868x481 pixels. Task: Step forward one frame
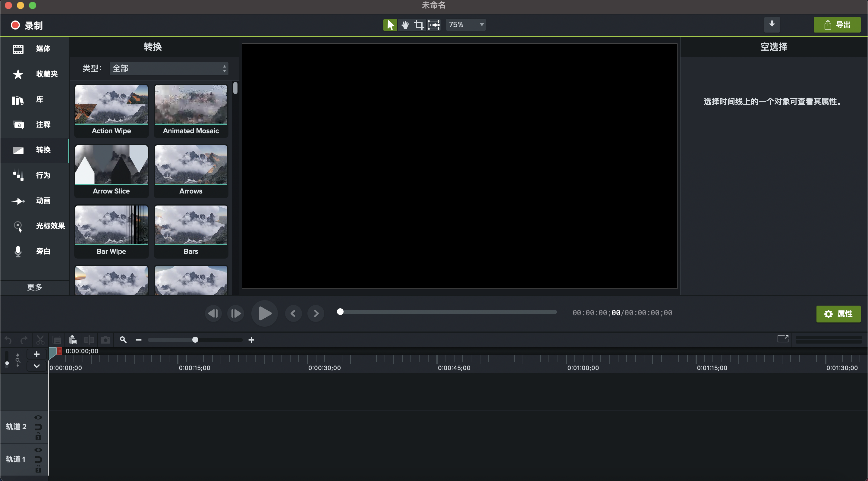point(235,314)
